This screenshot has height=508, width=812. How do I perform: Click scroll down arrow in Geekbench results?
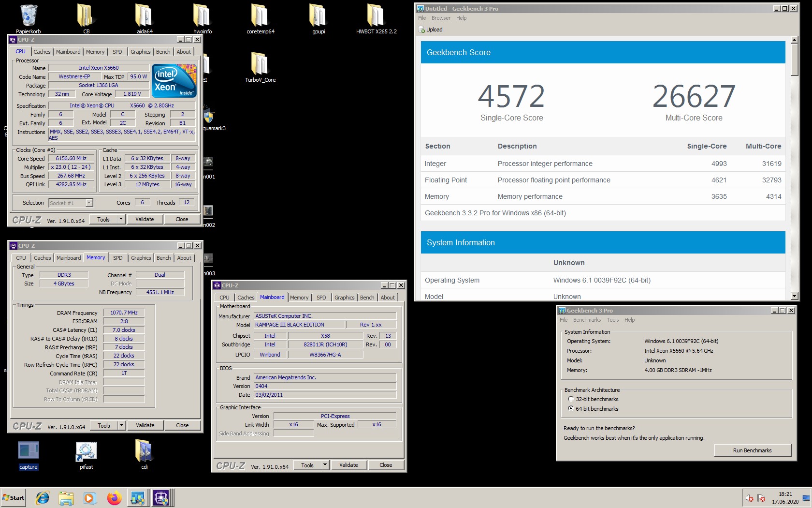tap(794, 296)
